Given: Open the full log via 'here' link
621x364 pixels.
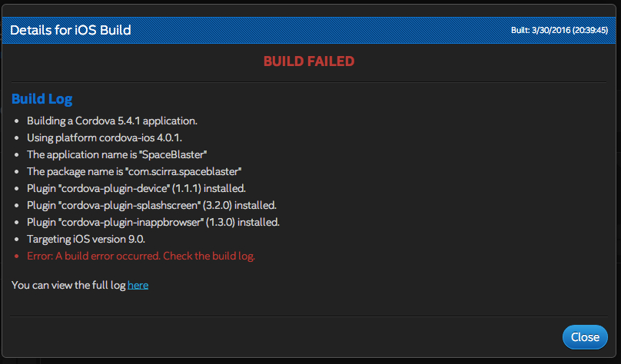Looking at the screenshot, I should [x=138, y=285].
